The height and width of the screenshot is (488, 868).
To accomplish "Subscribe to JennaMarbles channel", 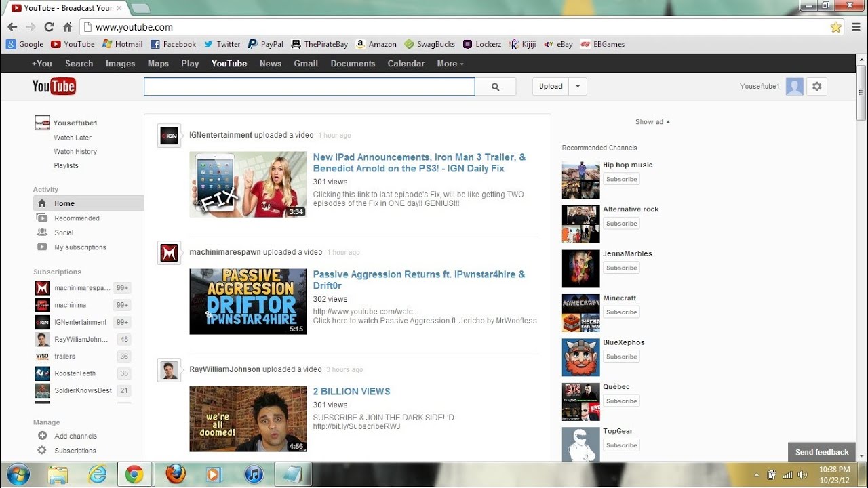I will click(x=622, y=268).
